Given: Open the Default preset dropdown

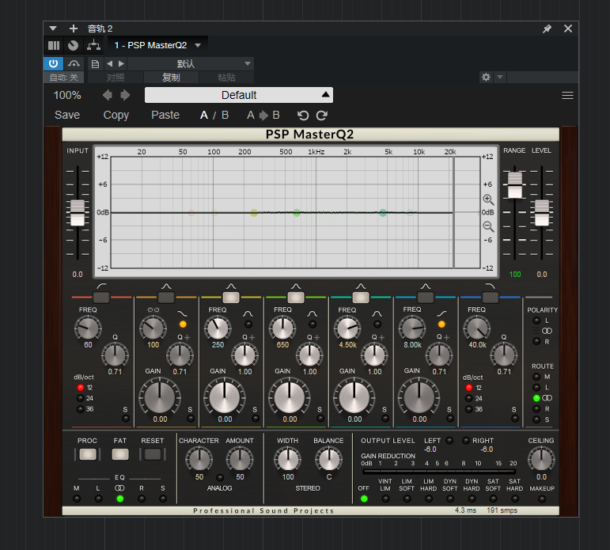Looking at the screenshot, I should pyautogui.click(x=239, y=95).
